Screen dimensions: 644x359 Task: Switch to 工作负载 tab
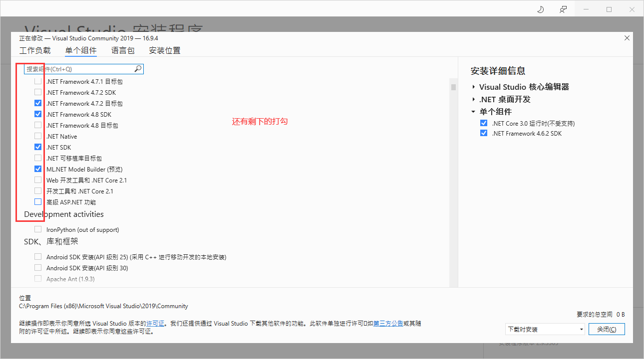click(x=35, y=50)
